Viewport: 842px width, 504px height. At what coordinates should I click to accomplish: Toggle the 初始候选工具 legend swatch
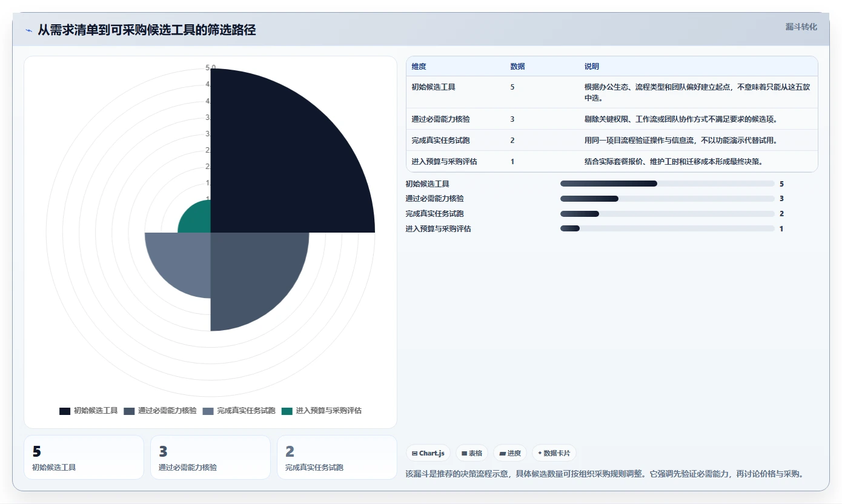[65, 411]
